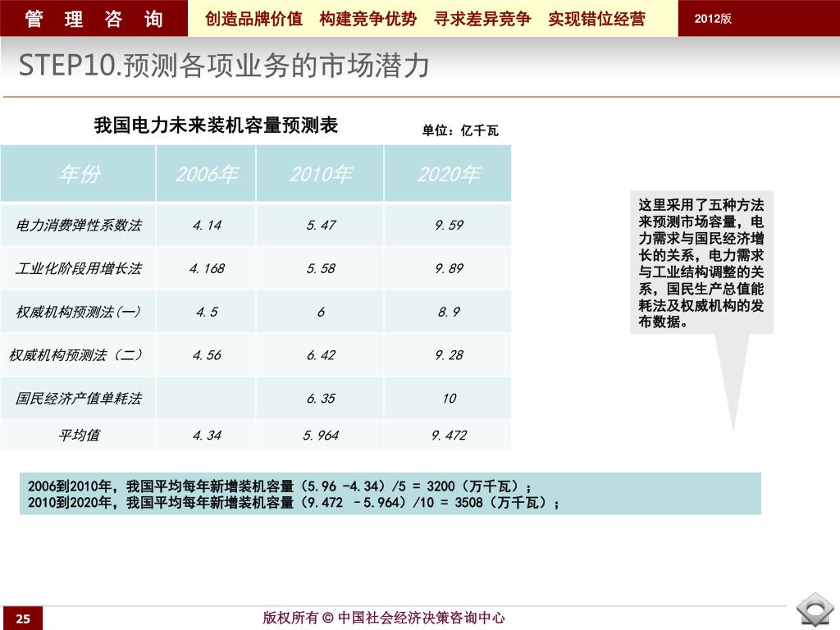This screenshot has width=840, height=630.
Task: Click the cell value 6.42
Action: click(x=321, y=355)
